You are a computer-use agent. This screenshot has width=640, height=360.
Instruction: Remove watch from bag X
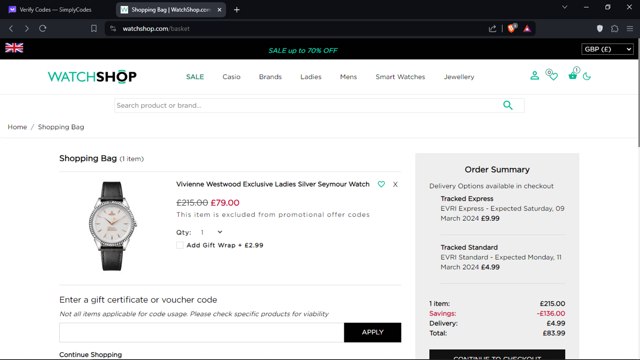[x=395, y=184]
